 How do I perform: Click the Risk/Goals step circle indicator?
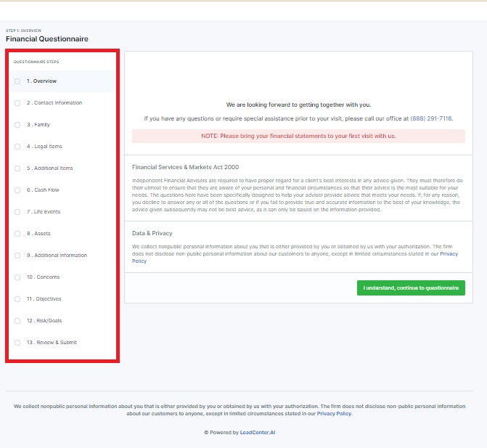[17, 321]
